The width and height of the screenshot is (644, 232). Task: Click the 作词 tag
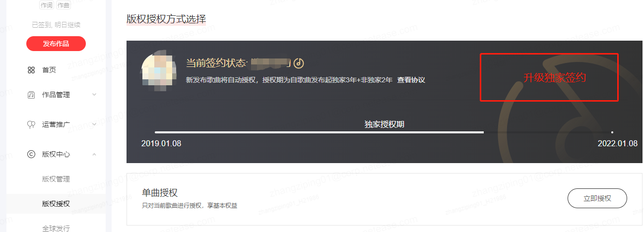pyautogui.click(x=47, y=5)
